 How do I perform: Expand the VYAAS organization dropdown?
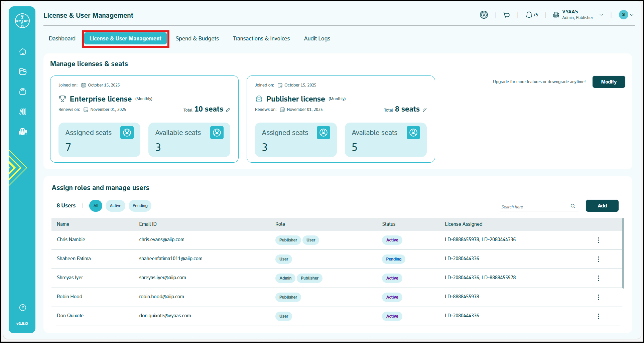(x=601, y=15)
